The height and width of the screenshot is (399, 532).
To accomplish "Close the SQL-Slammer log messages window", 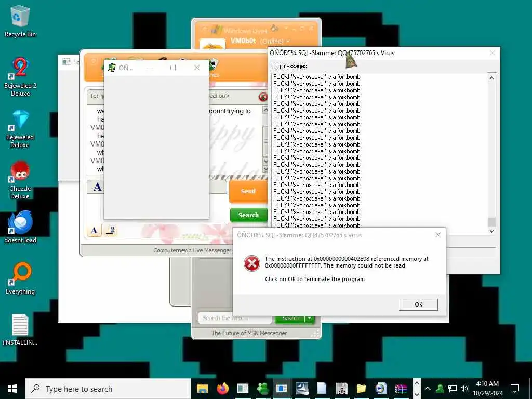I will [x=493, y=53].
